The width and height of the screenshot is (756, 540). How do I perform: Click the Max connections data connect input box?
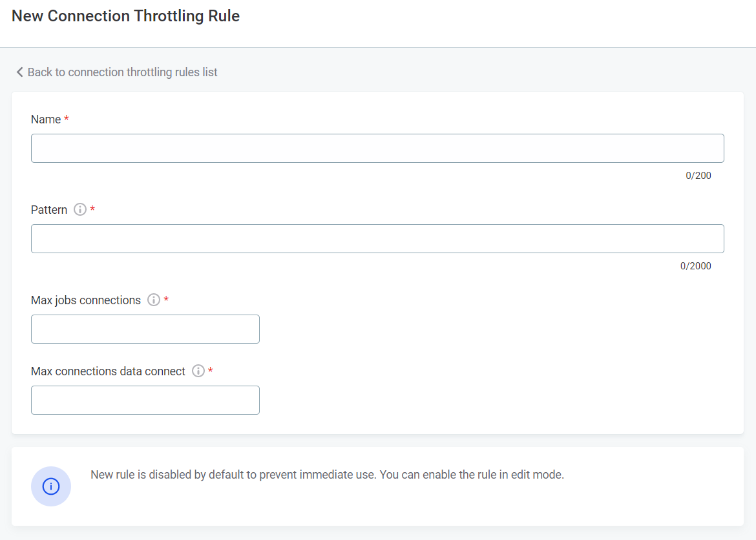145,400
